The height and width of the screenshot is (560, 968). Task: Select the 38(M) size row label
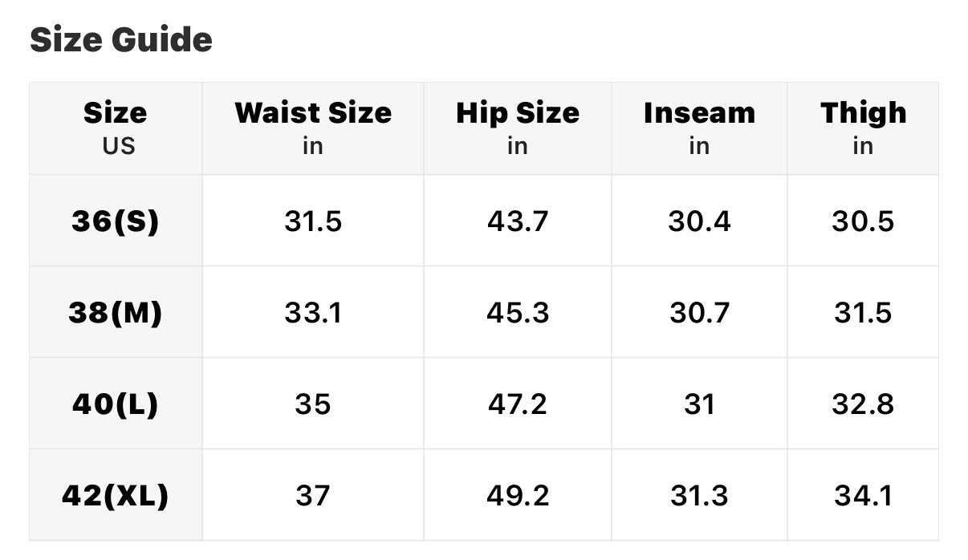point(116,312)
